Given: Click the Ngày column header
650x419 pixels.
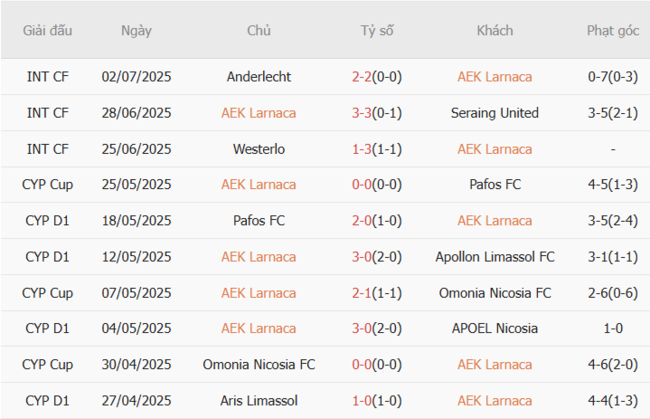Looking at the screenshot, I should (136, 31).
